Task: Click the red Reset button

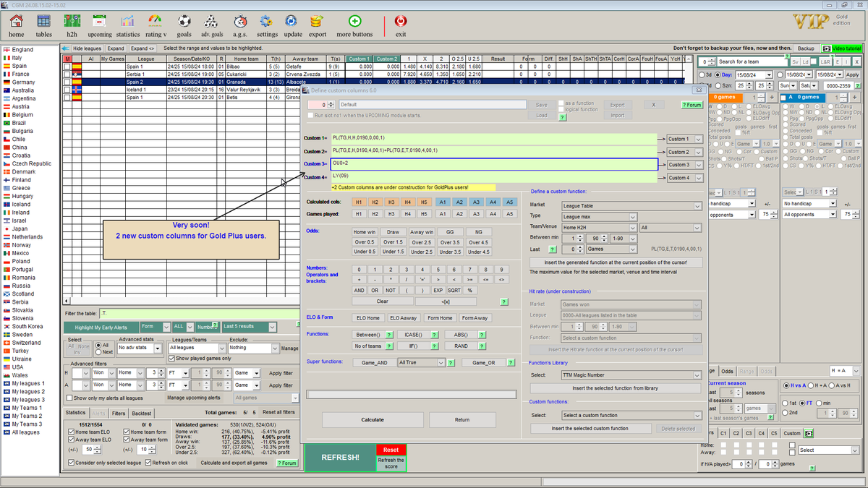Action: click(391, 450)
